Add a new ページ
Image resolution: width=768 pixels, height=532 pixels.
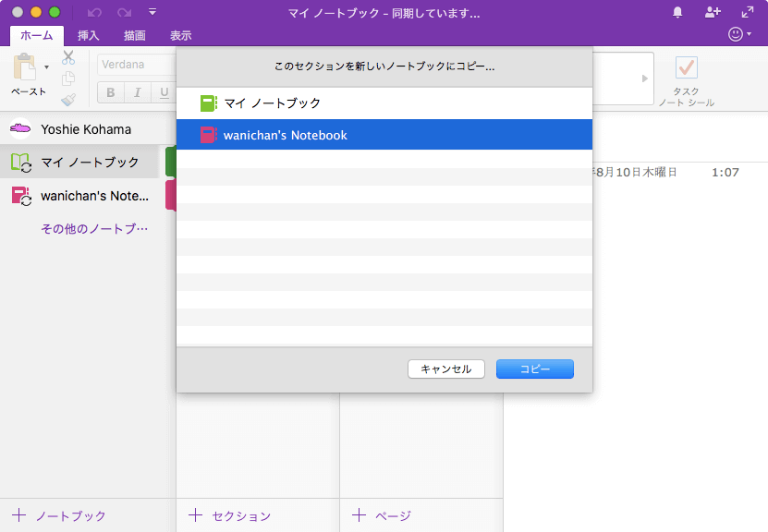[x=382, y=515]
